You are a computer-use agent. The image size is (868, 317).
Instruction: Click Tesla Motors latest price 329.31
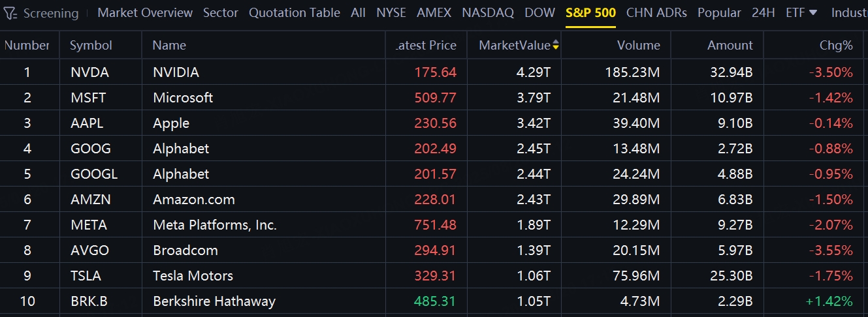pyautogui.click(x=435, y=276)
